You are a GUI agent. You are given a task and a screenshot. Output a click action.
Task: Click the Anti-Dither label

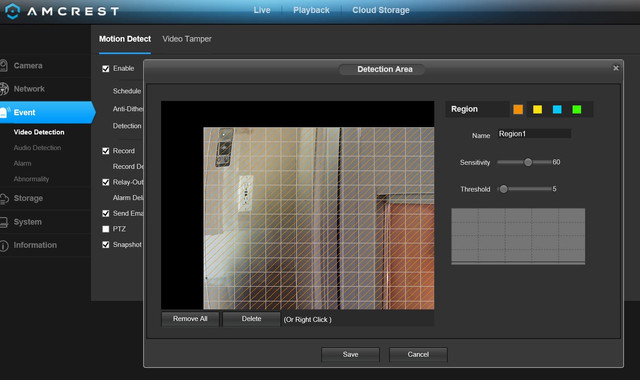click(x=128, y=109)
